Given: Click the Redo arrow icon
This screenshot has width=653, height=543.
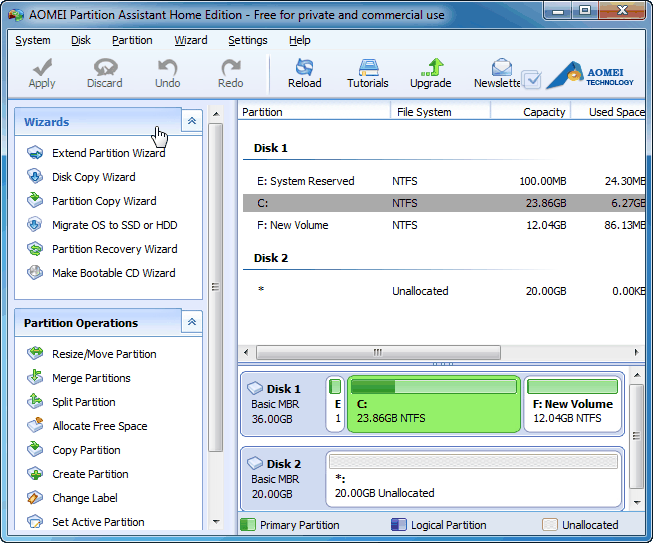Looking at the screenshot, I should (x=231, y=67).
